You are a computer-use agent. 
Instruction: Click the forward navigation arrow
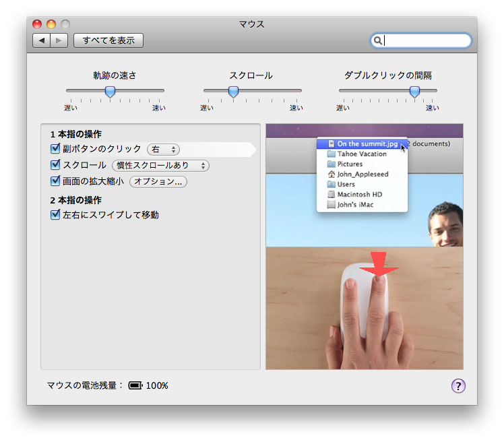click(x=59, y=40)
